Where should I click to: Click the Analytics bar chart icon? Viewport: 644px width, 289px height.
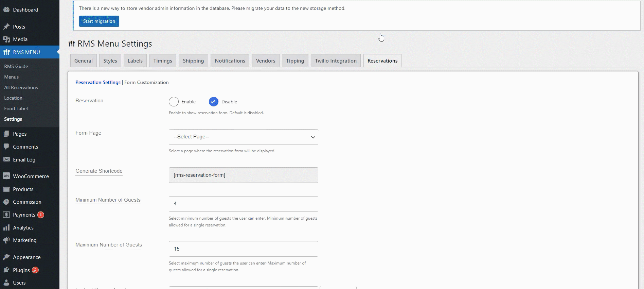pyautogui.click(x=6, y=227)
